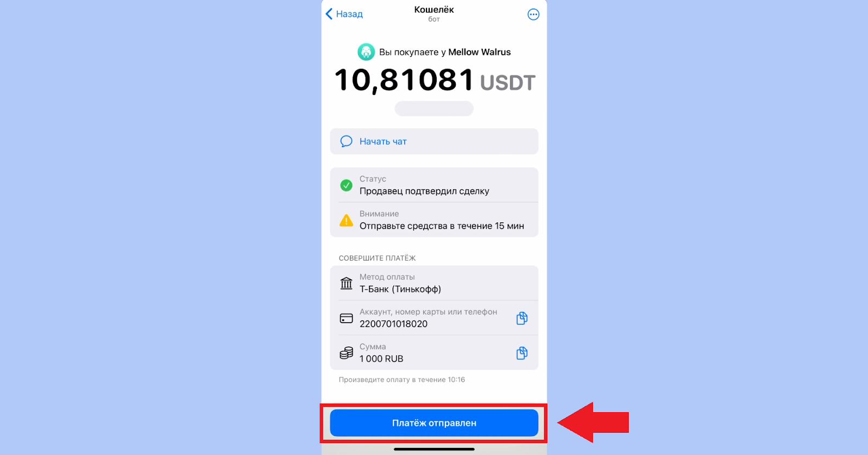The width and height of the screenshot is (868, 455).
Task: Copy the 1 000 RUB amount
Action: [522, 353]
